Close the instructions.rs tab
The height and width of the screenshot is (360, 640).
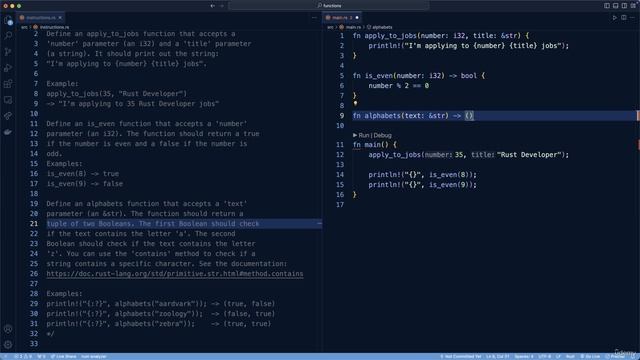(60, 18)
